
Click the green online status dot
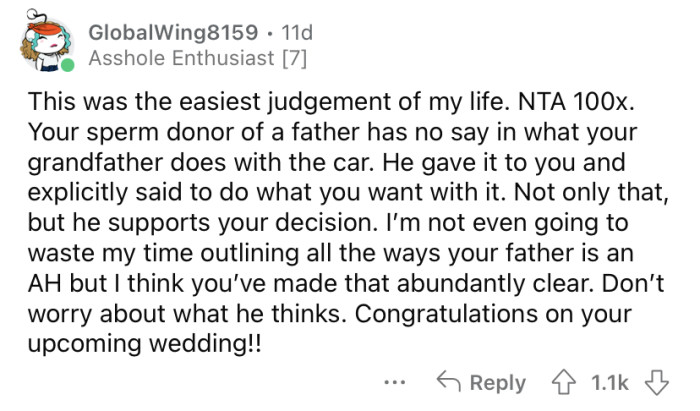point(67,67)
